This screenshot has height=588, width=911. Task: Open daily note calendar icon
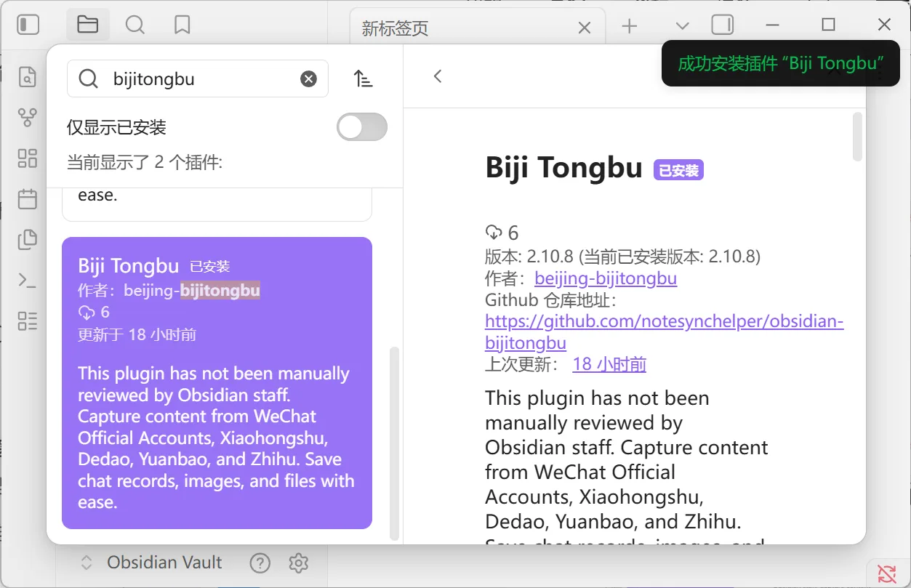pos(28,198)
